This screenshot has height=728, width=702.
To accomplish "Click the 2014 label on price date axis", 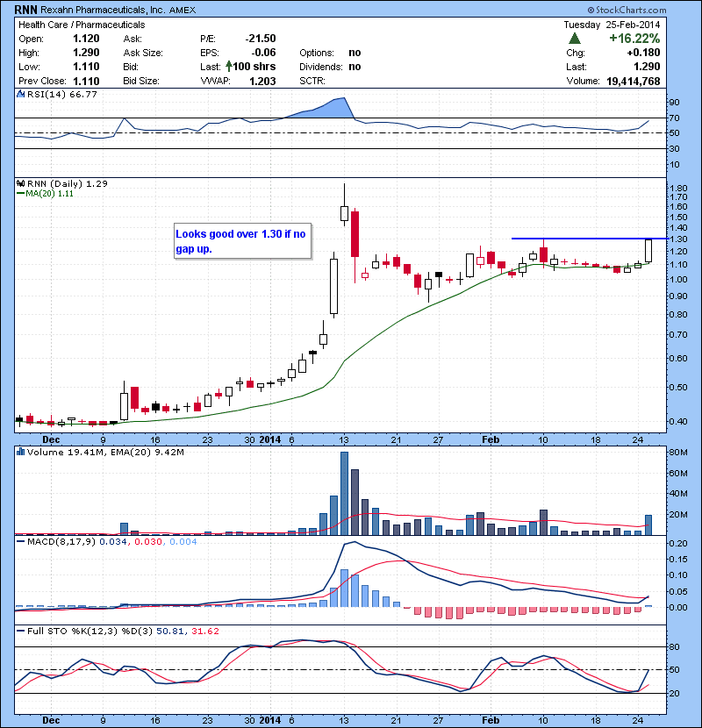I will 270,439.
